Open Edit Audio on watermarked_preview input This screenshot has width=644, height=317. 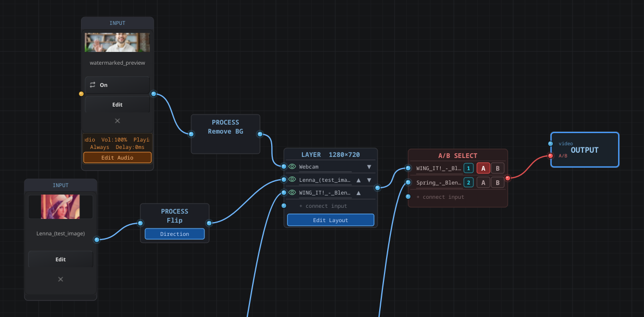(118, 157)
